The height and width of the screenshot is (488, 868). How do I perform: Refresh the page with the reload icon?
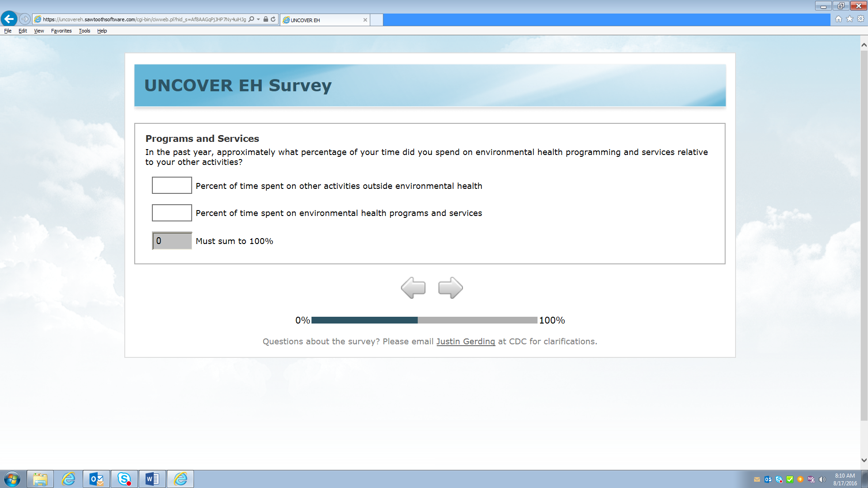(273, 19)
